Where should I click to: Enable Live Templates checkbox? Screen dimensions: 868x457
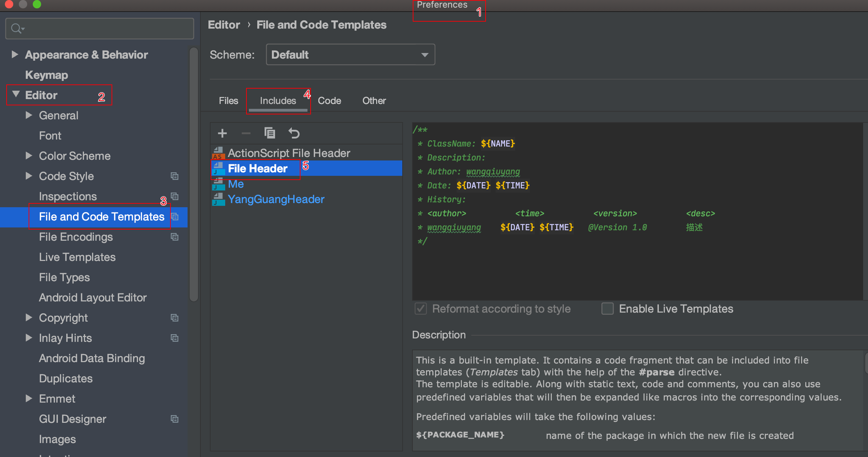608,309
